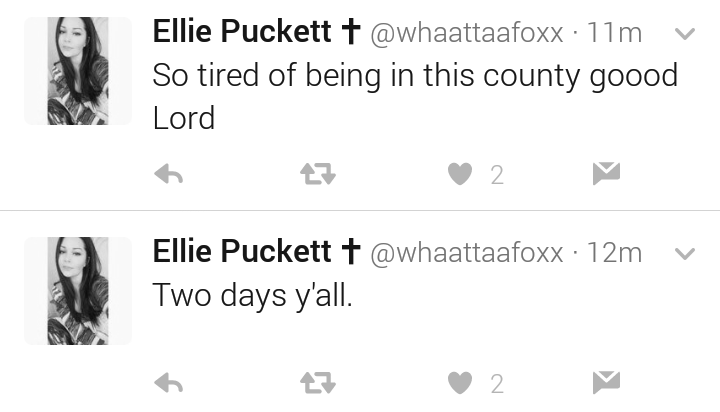
Task: Open the 11m timestamp
Action: [614, 33]
